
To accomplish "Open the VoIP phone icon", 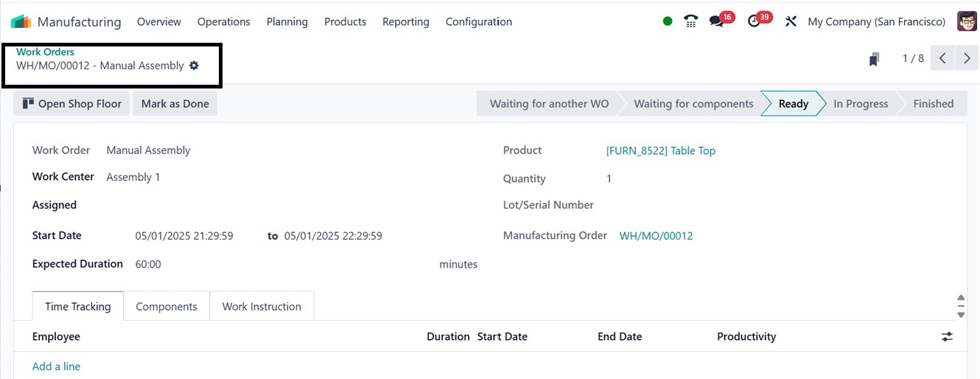I will coord(690,21).
